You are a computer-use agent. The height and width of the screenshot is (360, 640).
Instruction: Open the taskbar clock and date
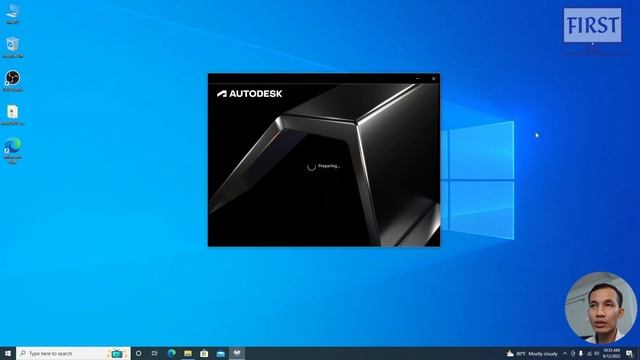(611, 353)
